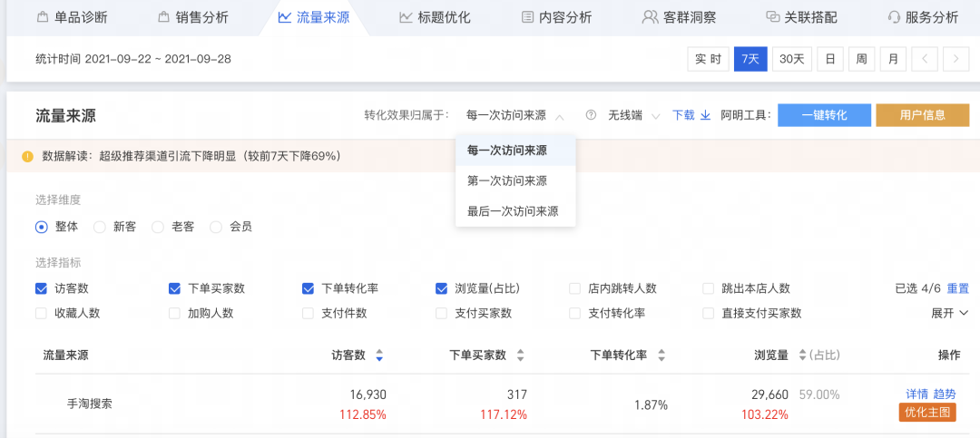The height and width of the screenshot is (438, 980).
Task: Go to next period with right arrow
Action: pyautogui.click(x=955, y=59)
